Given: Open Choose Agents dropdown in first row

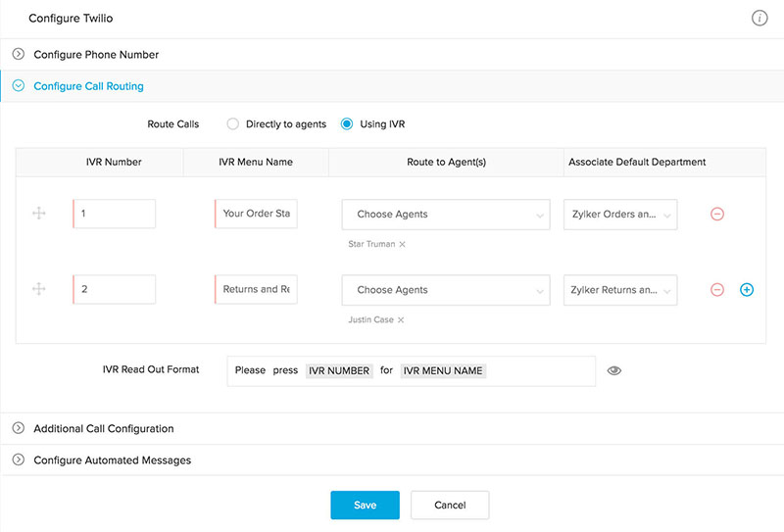Looking at the screenshot, I should (446, 215).
